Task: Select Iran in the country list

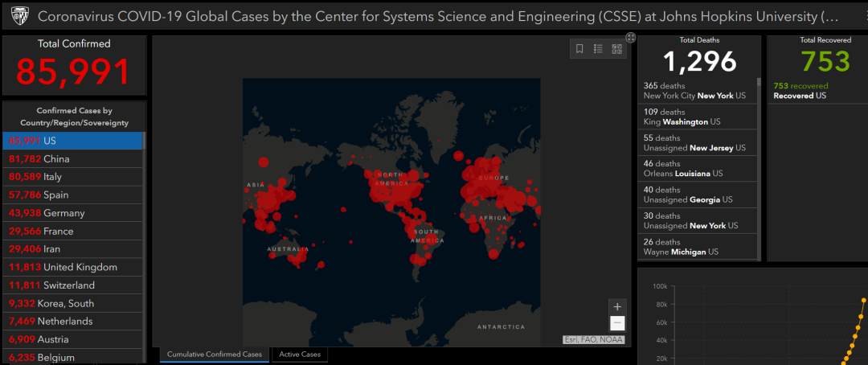Action: coord(72,249)
